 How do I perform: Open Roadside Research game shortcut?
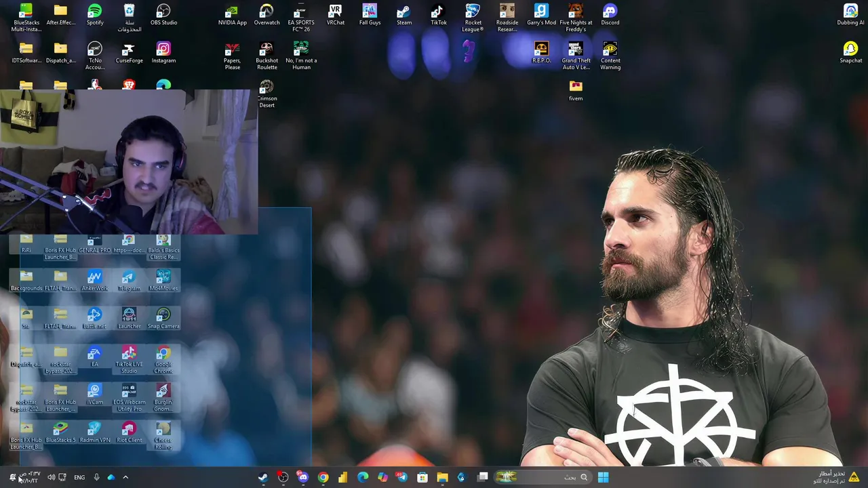[507, 18]
